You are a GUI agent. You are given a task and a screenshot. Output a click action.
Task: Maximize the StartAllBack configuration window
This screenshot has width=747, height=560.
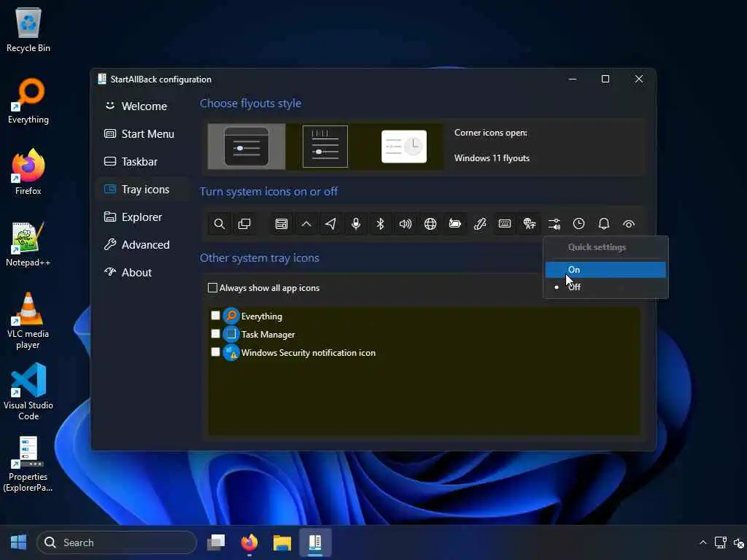coord(605,79)
